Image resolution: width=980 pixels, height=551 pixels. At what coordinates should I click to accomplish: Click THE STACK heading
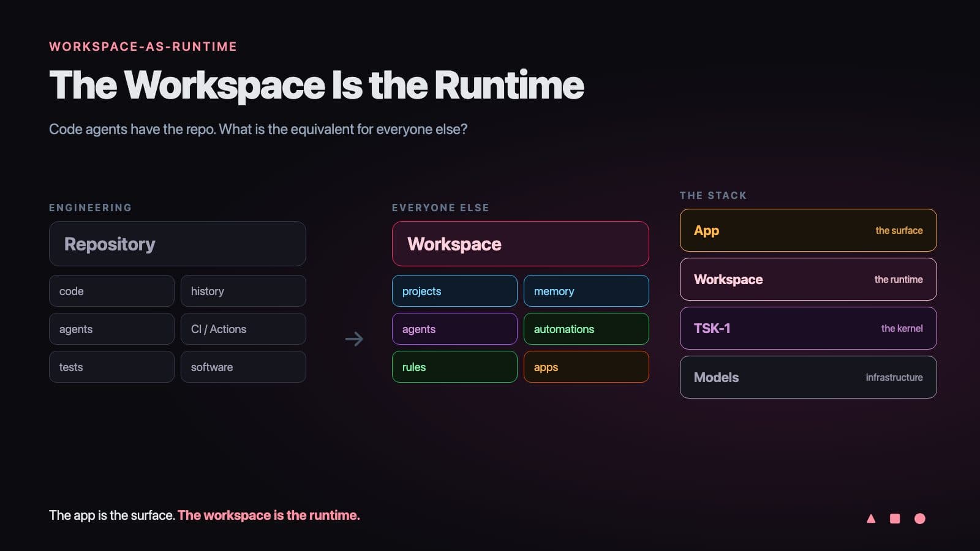point(713,195)
